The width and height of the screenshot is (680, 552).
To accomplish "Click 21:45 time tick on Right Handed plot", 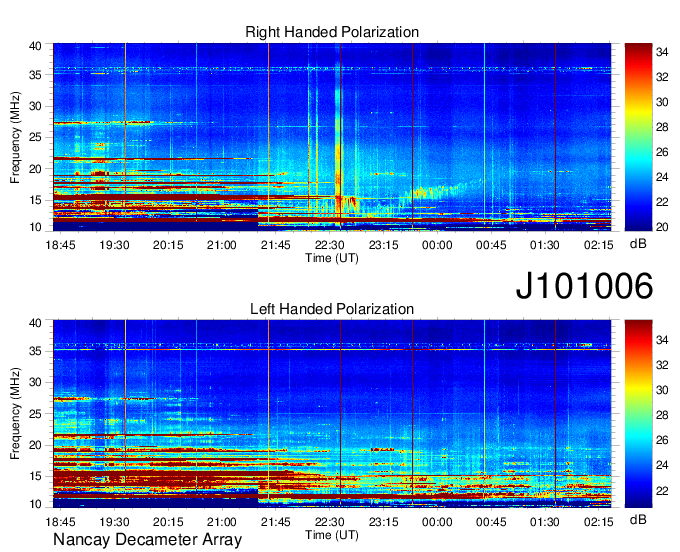I will point(275,245).
